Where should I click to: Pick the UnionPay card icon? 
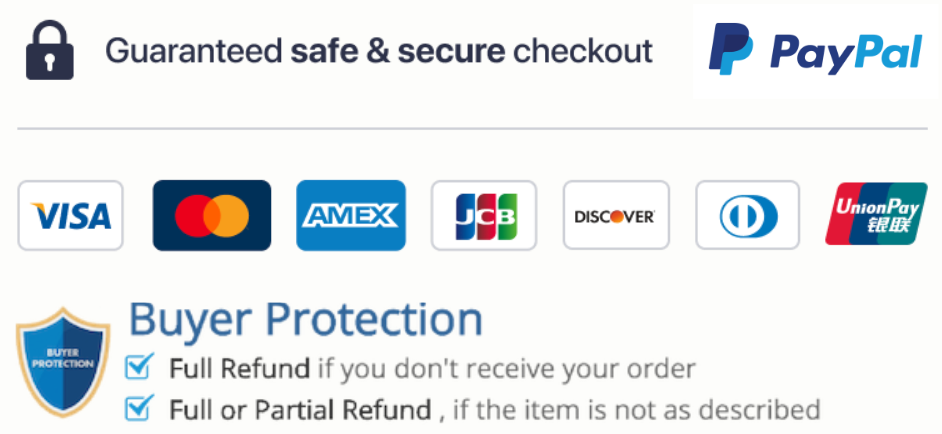875,215
